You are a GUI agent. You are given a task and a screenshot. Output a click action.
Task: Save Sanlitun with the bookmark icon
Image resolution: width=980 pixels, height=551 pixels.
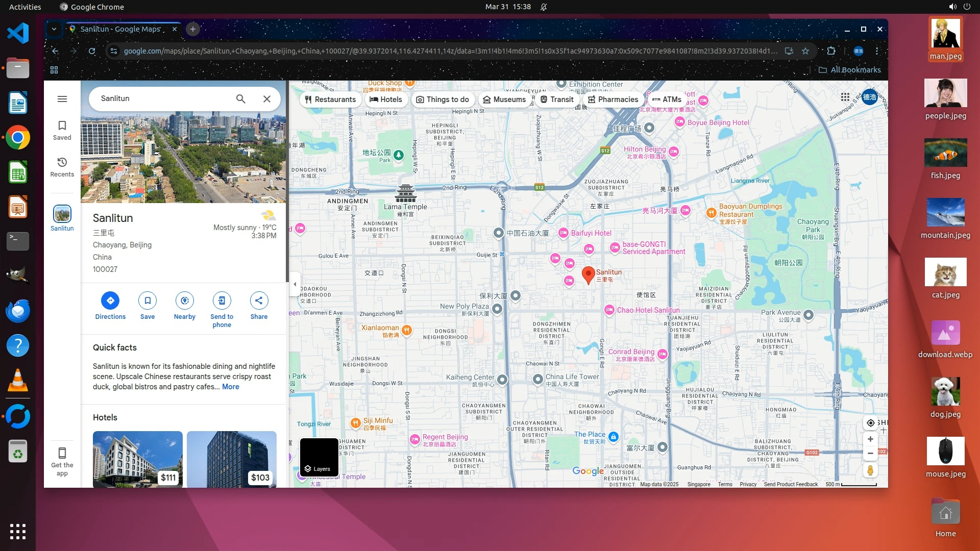(148, 300)
